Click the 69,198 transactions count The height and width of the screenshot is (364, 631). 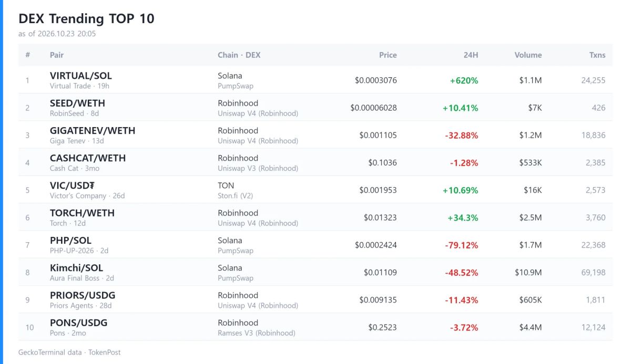(593, 273)
